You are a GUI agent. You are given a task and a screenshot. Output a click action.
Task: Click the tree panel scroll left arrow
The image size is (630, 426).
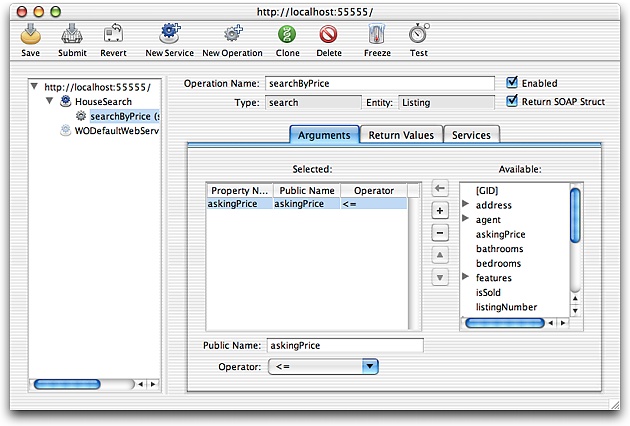tap(140, 384)
